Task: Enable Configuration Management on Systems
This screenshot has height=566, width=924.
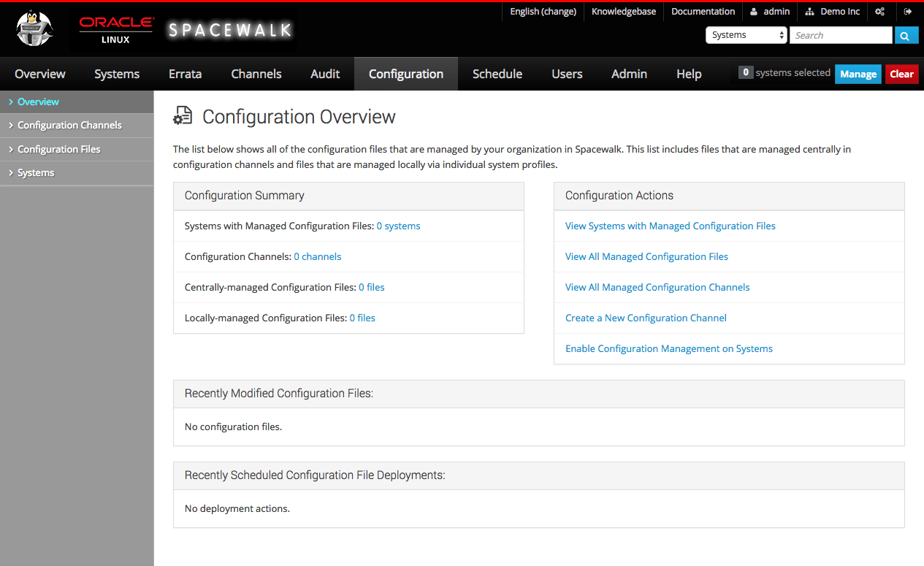Action: pos(669,348)
